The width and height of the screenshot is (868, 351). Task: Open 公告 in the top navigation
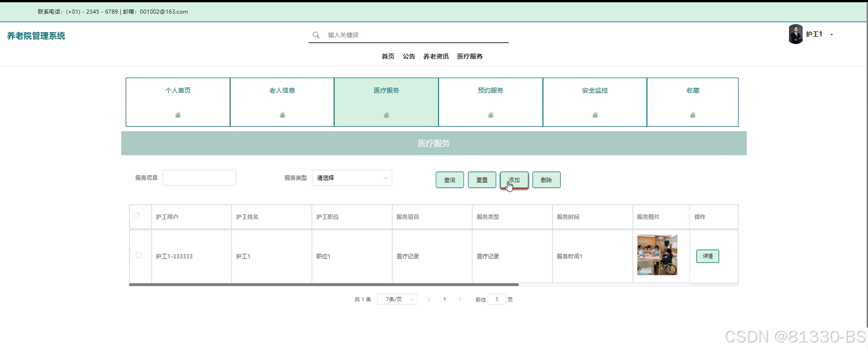click(x=409, y=56)
